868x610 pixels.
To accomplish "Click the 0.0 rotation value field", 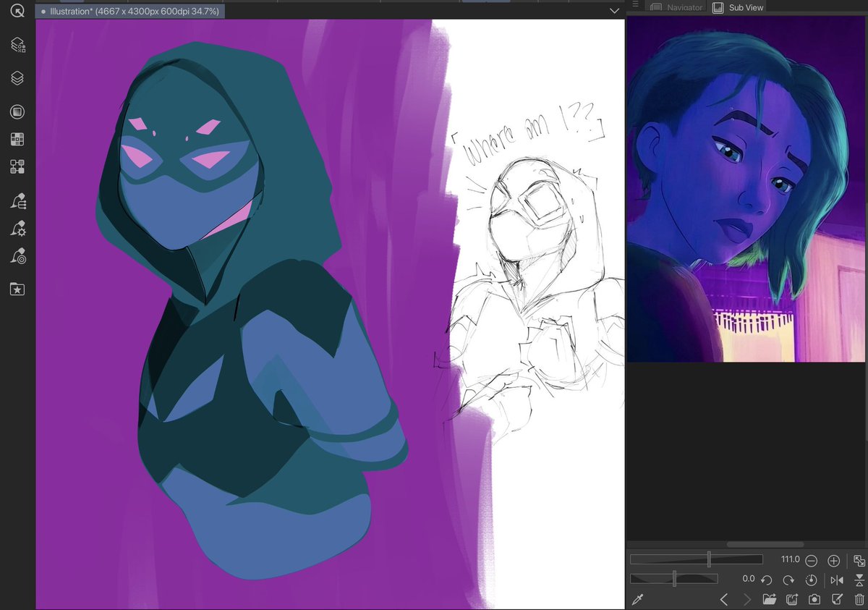I will coord(749,579).
